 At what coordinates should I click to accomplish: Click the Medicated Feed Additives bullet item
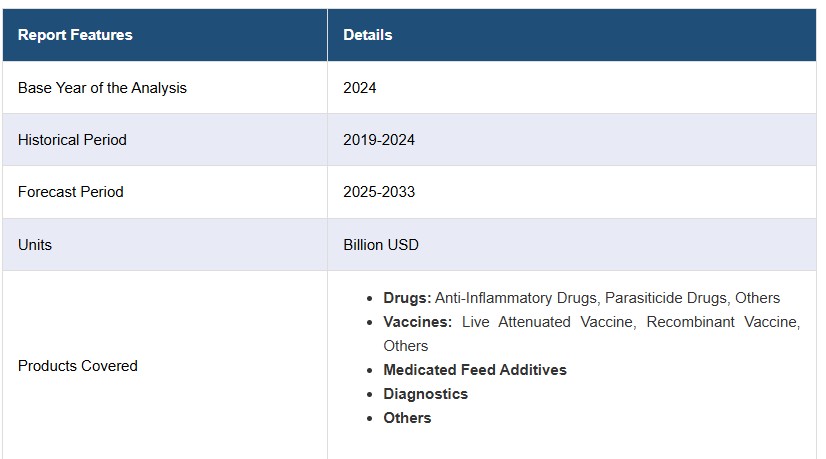(475, 370)
